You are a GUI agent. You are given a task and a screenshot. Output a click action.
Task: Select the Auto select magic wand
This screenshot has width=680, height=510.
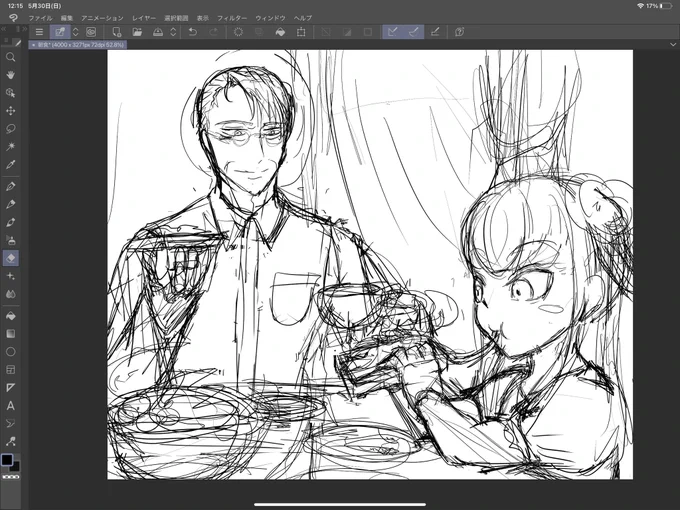tap(10, 147)
